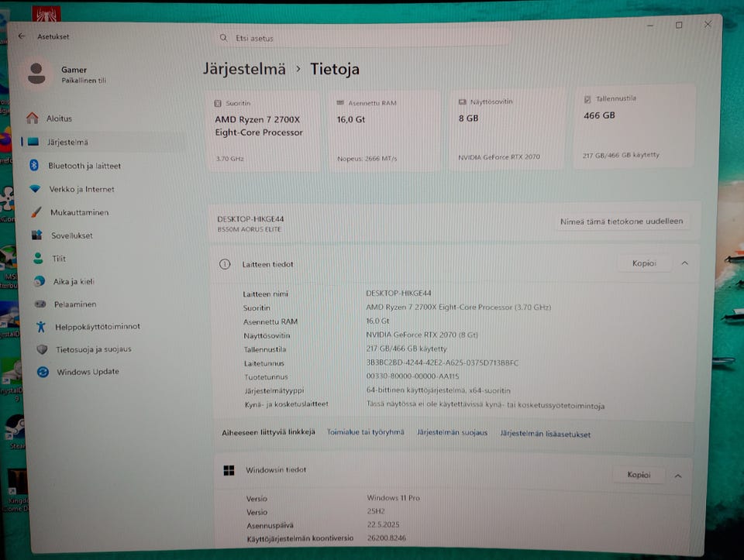744x560 pixels.
Task: Click the Tuotetunnus 00330-80000 value
Action: coord(412,376)
